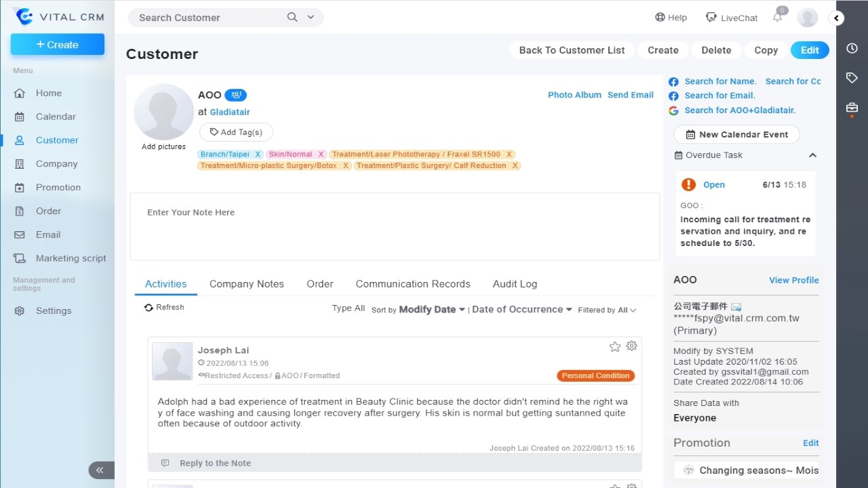The image size is (868, 488).
Task: Click the customer photo to add pictures
Action: coord(163,113)
